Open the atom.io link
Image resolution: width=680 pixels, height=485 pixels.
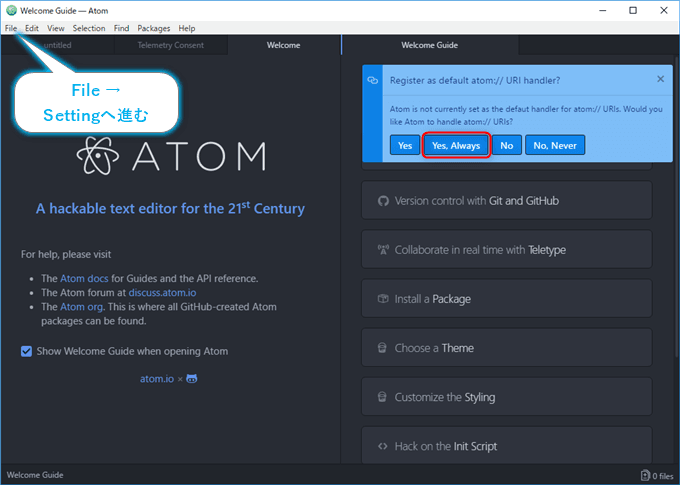click(157, 379)
